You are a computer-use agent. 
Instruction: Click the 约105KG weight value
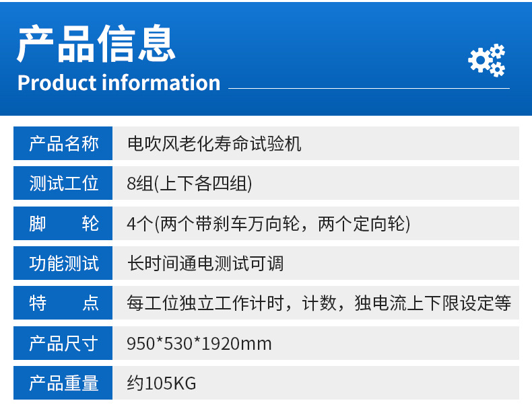click(x=162, y=383)
